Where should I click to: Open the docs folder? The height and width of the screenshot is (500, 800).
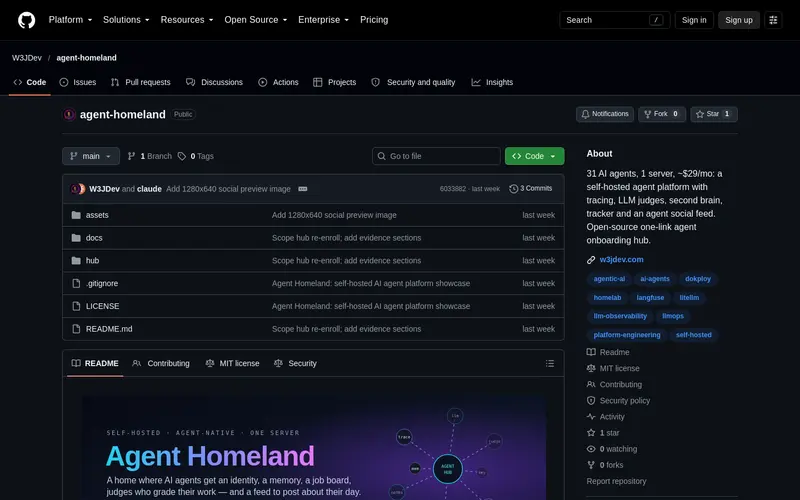pos(94,238)
